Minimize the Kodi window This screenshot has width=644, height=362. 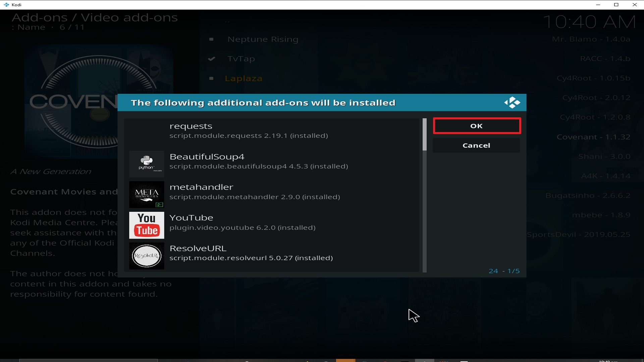[598, 5]
